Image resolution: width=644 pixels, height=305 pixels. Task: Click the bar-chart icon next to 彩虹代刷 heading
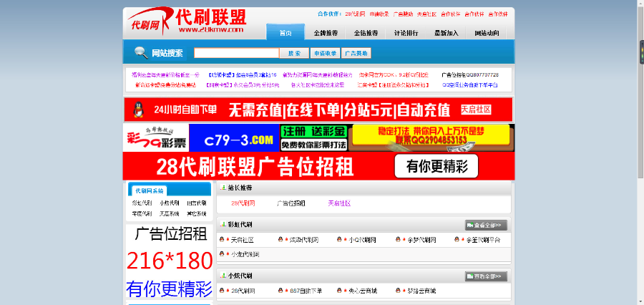point(223,224)
